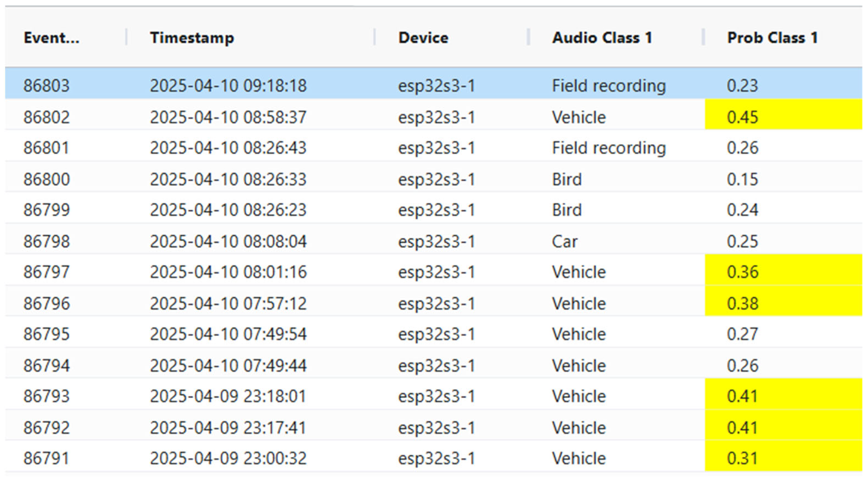Screen dimensions: 868x477
Task: Click the yellow 0.36 probability cell
Action: click(743, 272)
